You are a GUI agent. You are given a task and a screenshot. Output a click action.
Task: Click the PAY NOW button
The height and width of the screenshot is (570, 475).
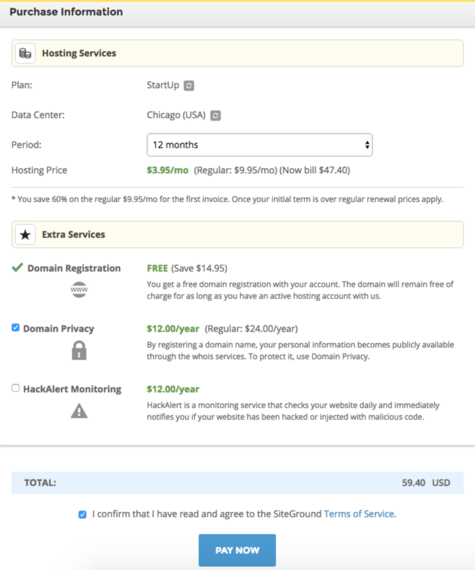[237, 550]
